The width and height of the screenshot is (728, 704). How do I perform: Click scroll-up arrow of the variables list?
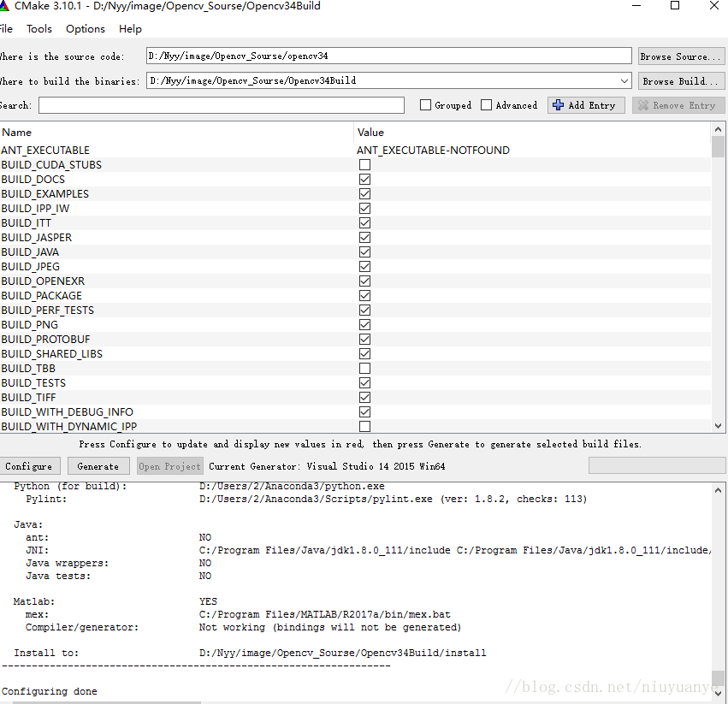pyautogui.click(x=718, y=129)
